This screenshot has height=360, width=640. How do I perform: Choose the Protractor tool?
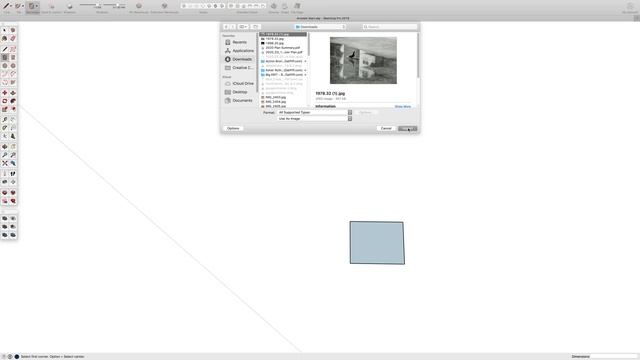[x=4, y=128]
